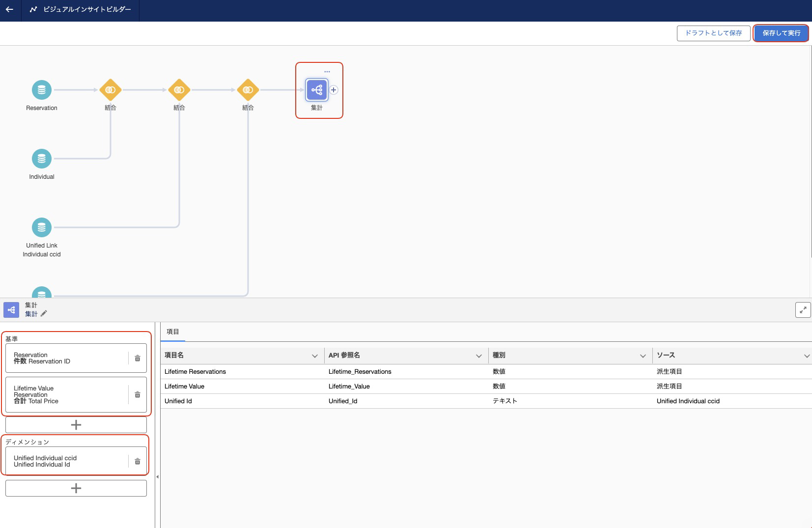The image size is (812, 528).
Task: Open the ビジュアルインサイトビルダー tab
Action: [81, 9]
